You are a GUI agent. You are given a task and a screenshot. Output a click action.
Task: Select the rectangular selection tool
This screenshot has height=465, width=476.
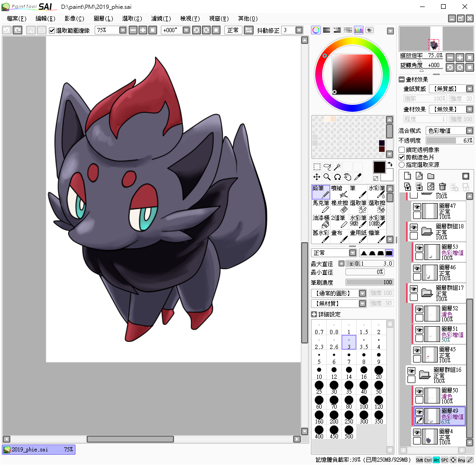click(x=317, y=166)
